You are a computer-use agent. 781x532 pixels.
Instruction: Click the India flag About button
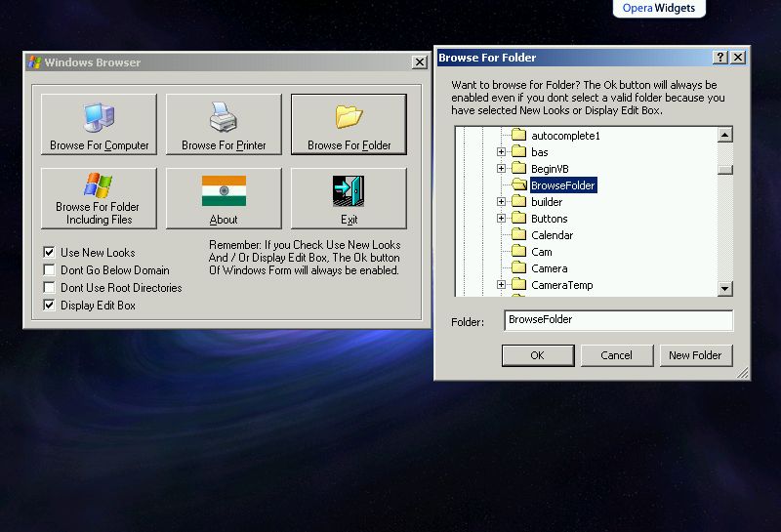[x=224, y=198]
